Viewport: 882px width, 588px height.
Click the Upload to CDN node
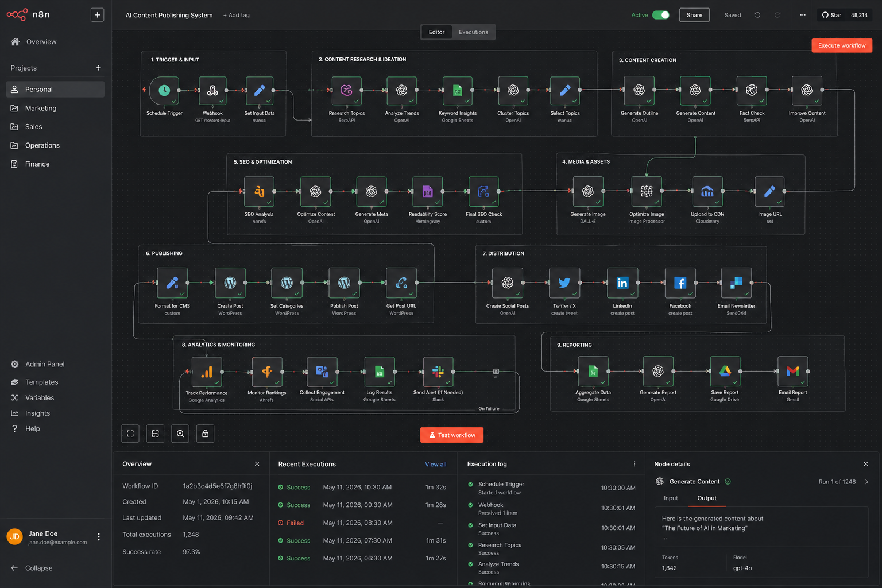coord(707,192)
